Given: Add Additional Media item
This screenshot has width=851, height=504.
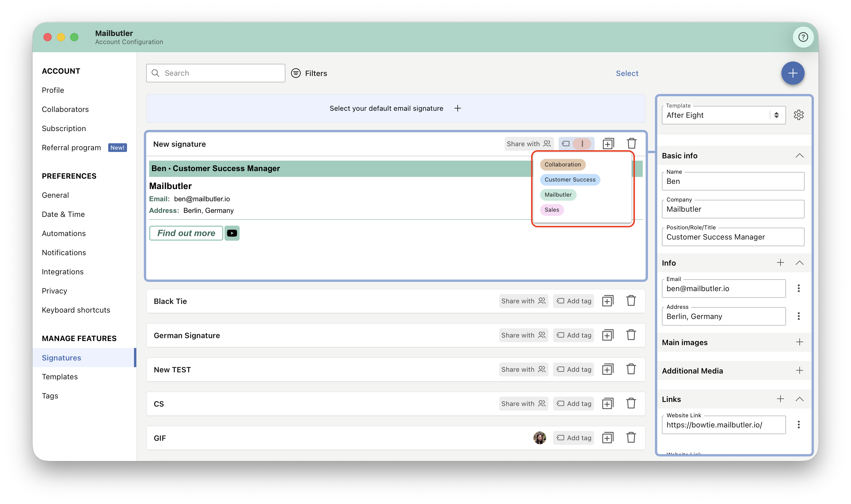Looking at the screenshot, I should click(799, 371).
